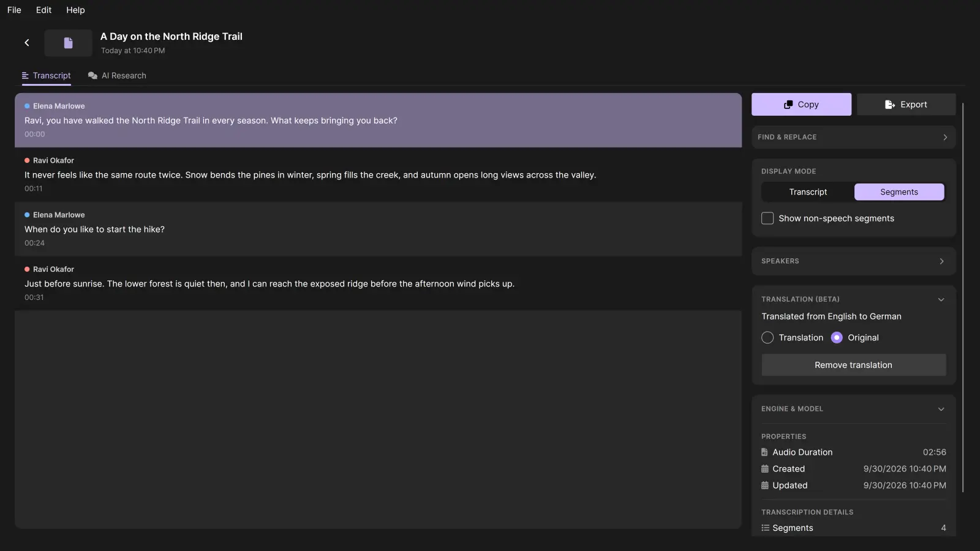This screenshot has height=551, width=980.
Task: Click the list icon next to Segments count
Action: 765,528
